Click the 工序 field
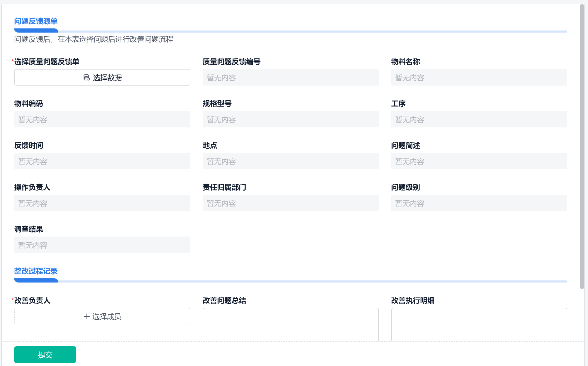Screen dimensions: 588x366 click(x=479, y=119)
